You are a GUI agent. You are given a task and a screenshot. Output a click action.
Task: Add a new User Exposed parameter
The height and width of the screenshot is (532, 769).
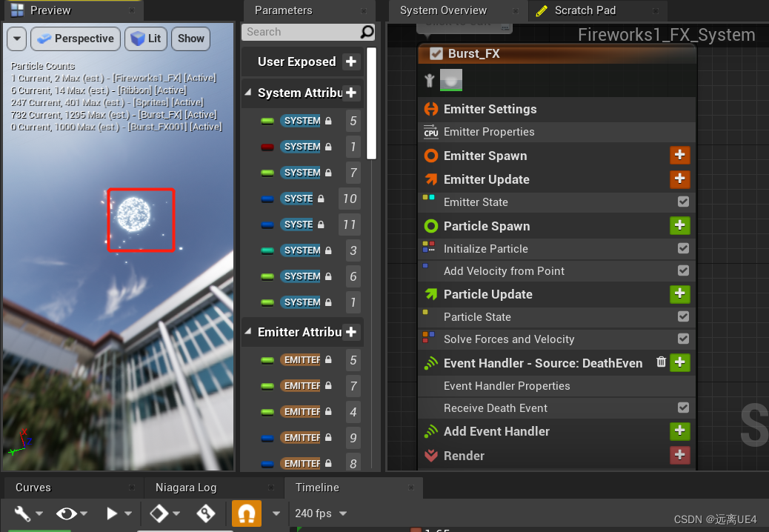[351, 61]
